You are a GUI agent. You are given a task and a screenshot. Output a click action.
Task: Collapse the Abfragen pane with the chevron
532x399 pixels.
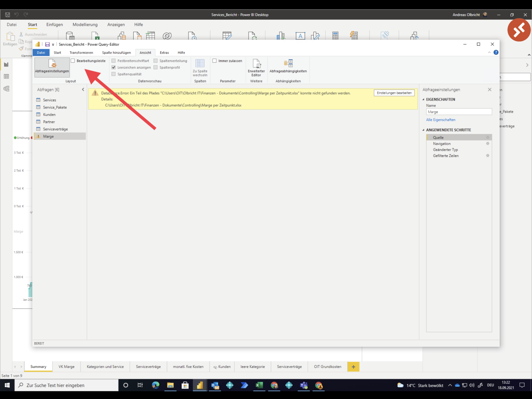(83, 89)
